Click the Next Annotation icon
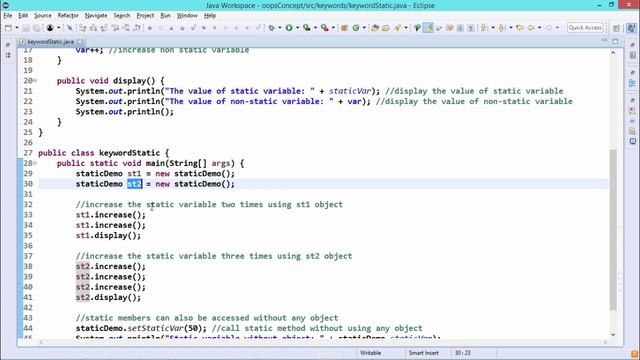 (484, 28)
